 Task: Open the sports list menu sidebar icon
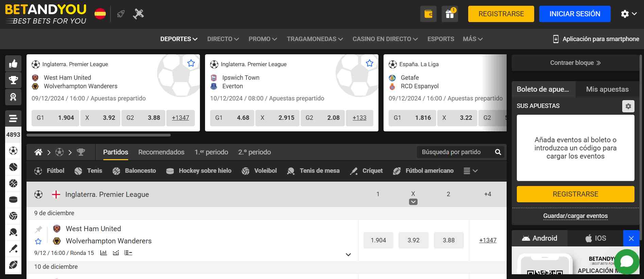[13, 118]
